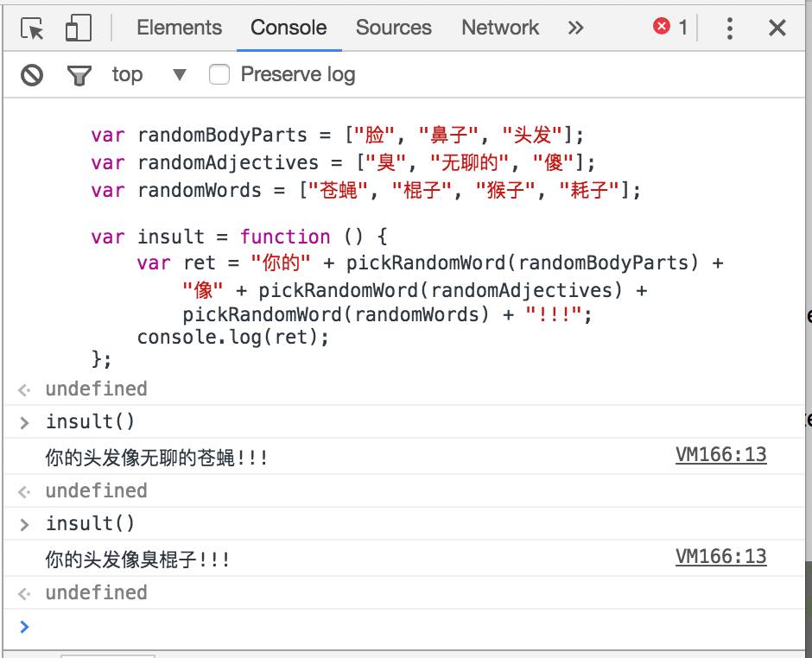Open the console filter icon
Image resolution: width=812 pixels, height=658 pixels.
(79, 75)
